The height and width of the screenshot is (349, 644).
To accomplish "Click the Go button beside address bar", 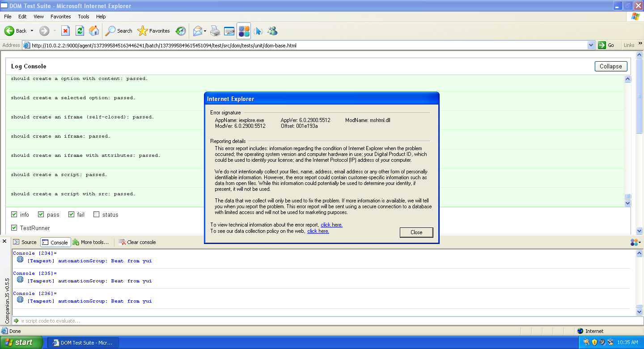I will click(x=607, y=45).
